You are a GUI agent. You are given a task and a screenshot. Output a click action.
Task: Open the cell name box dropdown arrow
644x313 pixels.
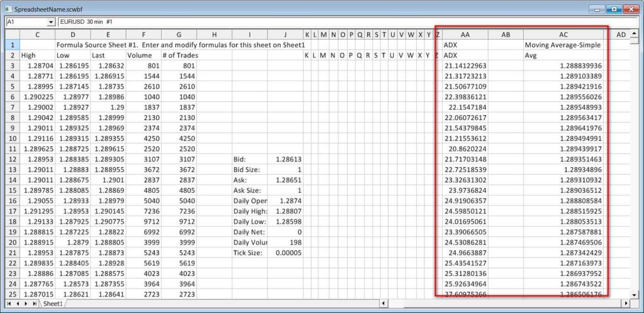pos(51,22)
